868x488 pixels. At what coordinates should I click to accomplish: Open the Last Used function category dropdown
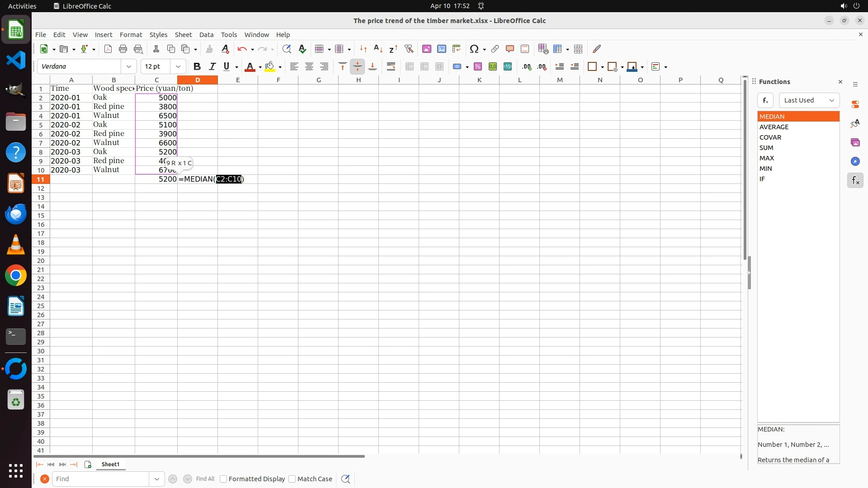[x=809, y=100]
